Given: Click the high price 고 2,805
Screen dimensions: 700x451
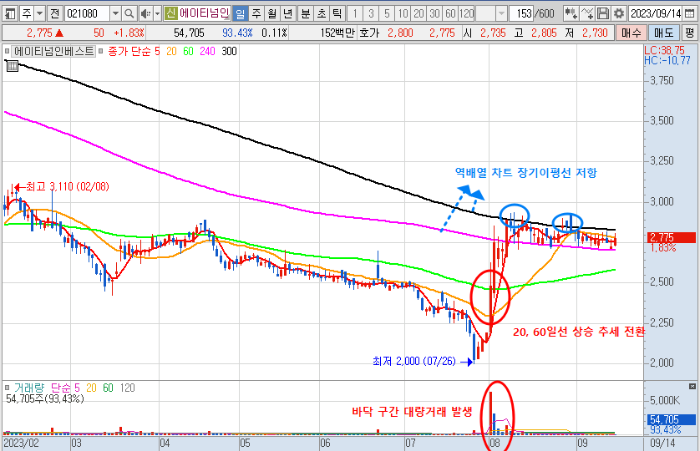Looking at the screenshot, I should [x=544, y=33].
